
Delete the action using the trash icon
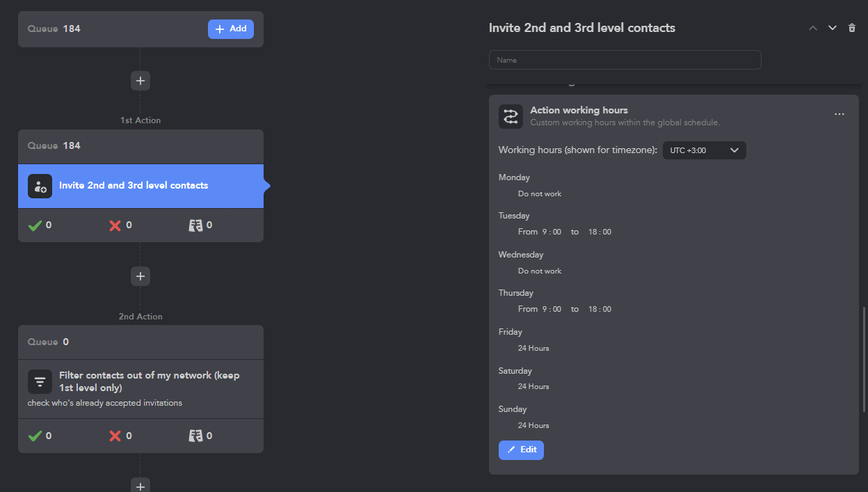pyautogui.click(x=852, y=28)
